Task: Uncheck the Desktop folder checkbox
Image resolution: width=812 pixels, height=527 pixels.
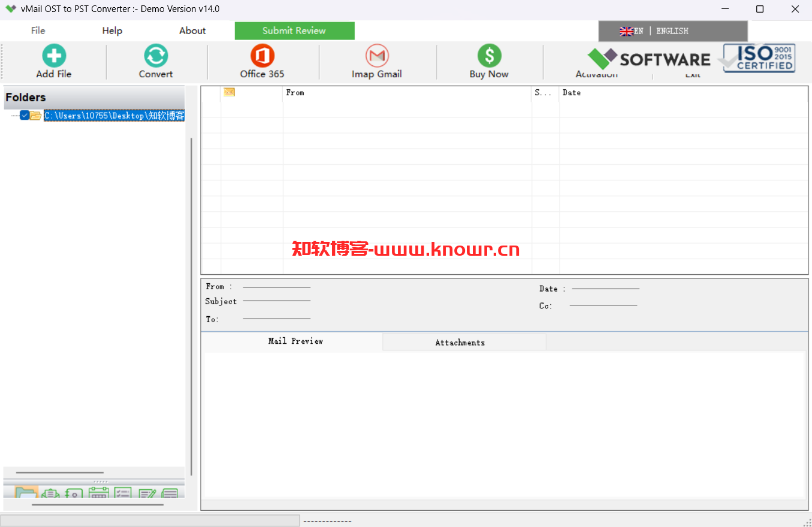Action: point(25,116)
